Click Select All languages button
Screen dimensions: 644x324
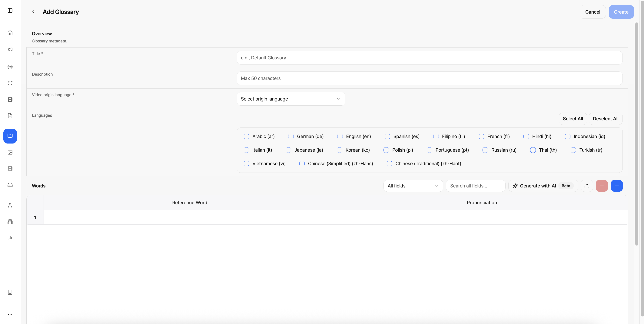(573, 119)
